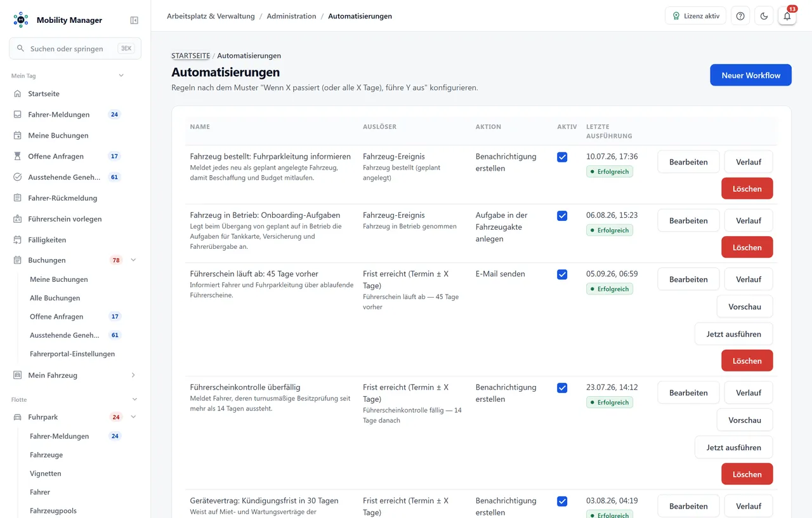Focus the Suchen oder springen search field
This screenshot has height=518, width=812.
[x=75, y=48]
